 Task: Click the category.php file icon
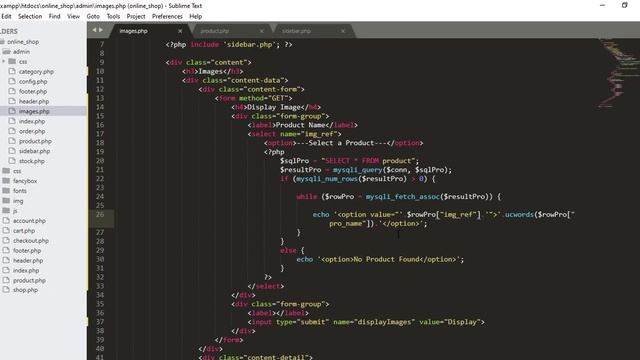click(12, 71)
